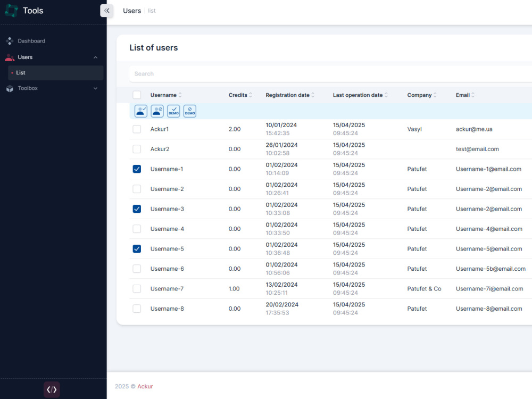Click email Username-7i@email.com
532x399 pixels.
489,289
